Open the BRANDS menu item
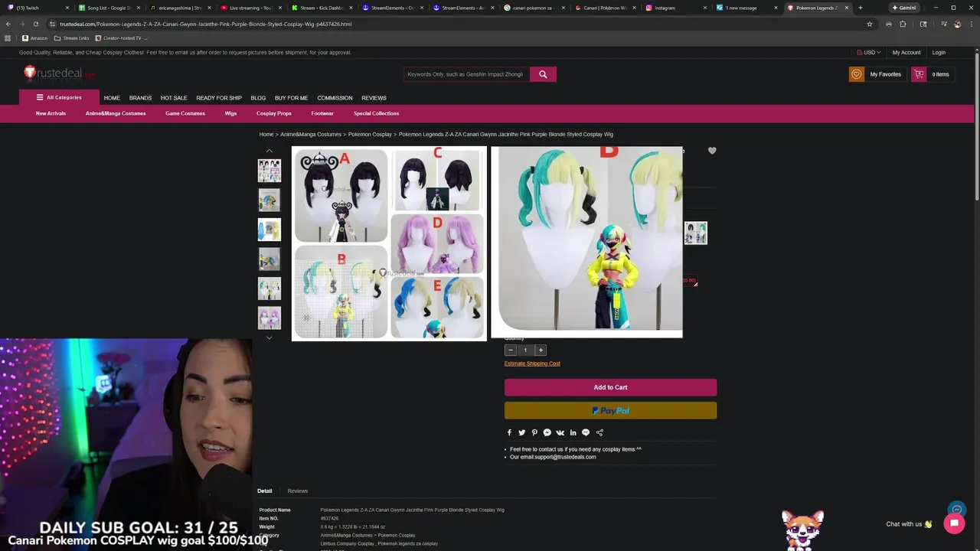Screen dimensions: 980x551 coord(140,98)
